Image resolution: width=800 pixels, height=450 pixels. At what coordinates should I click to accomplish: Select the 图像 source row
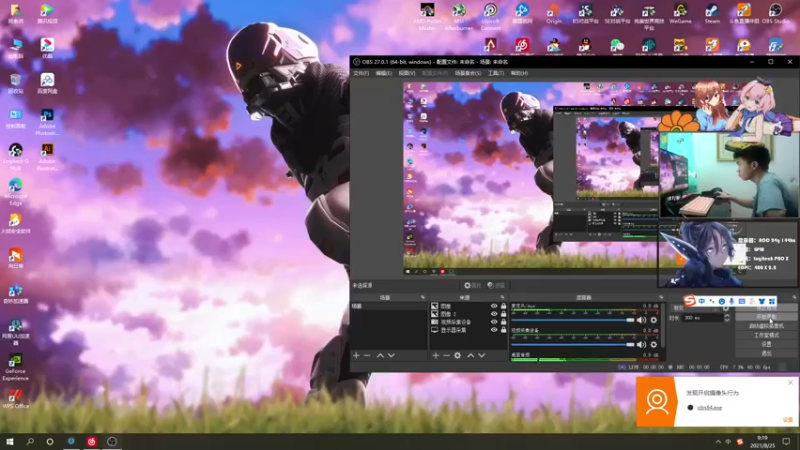468,306
